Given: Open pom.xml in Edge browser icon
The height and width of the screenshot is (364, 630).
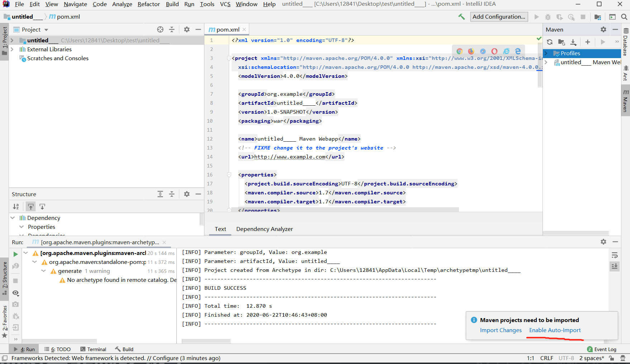Looking at the screenshot, I should click(518, 51).
